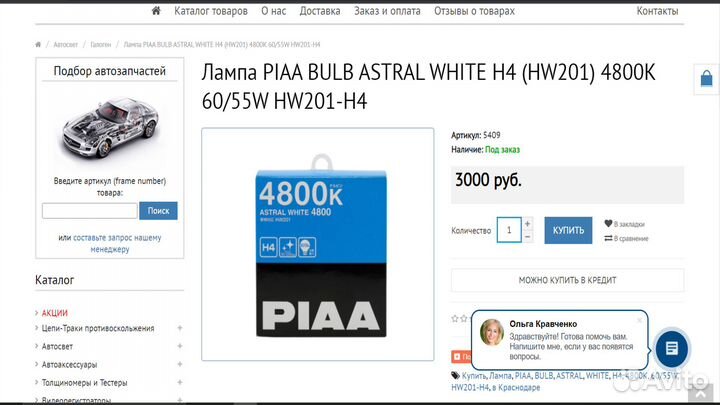Click the 3000 руб. price text
Image resolution: width=720 pixels, height=405 pixels.
click(488, 180)
